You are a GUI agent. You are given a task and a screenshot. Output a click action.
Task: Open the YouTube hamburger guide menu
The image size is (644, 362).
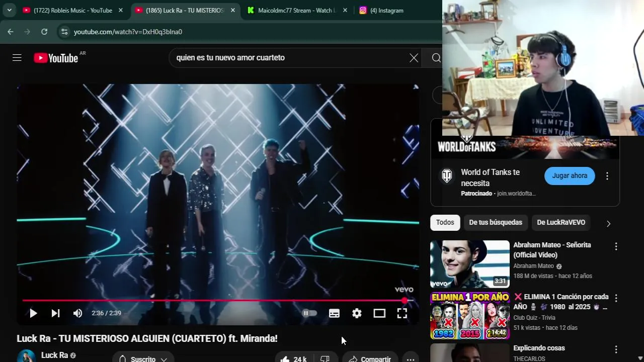pos(17,58)
